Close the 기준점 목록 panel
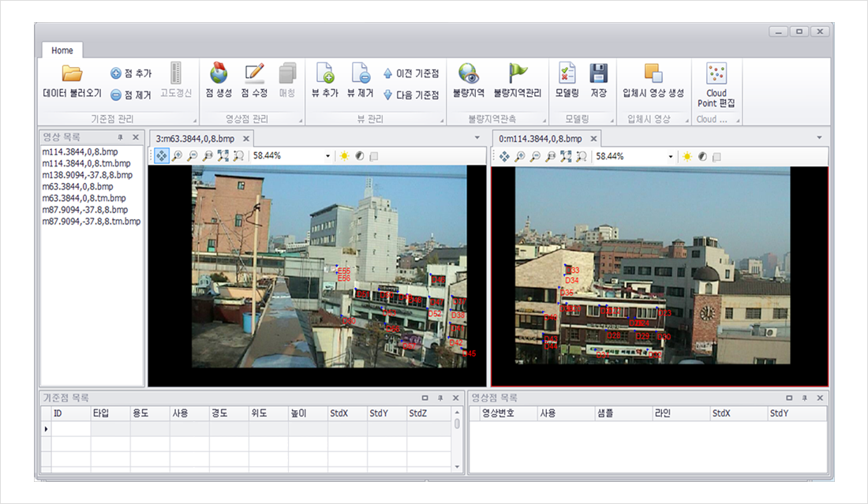Viewport: 868px width, 504px height. [x=455, y=398]
